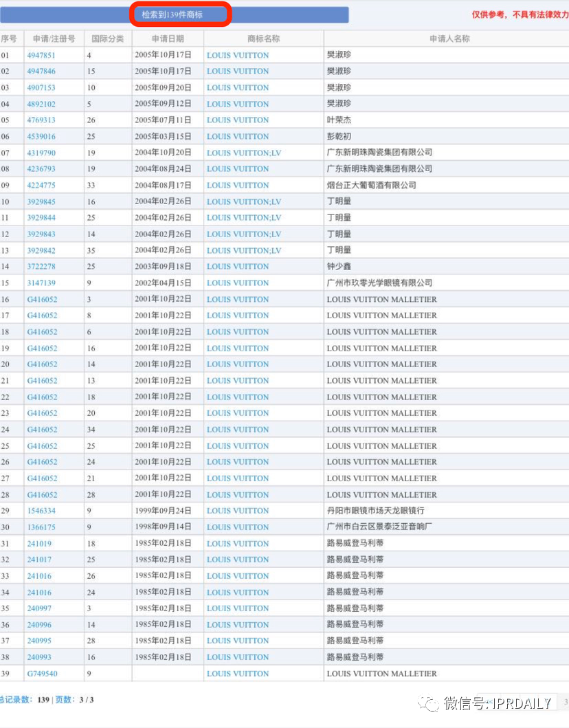Select applicant 彭乾初 in row 06

[x=339, y=137]
